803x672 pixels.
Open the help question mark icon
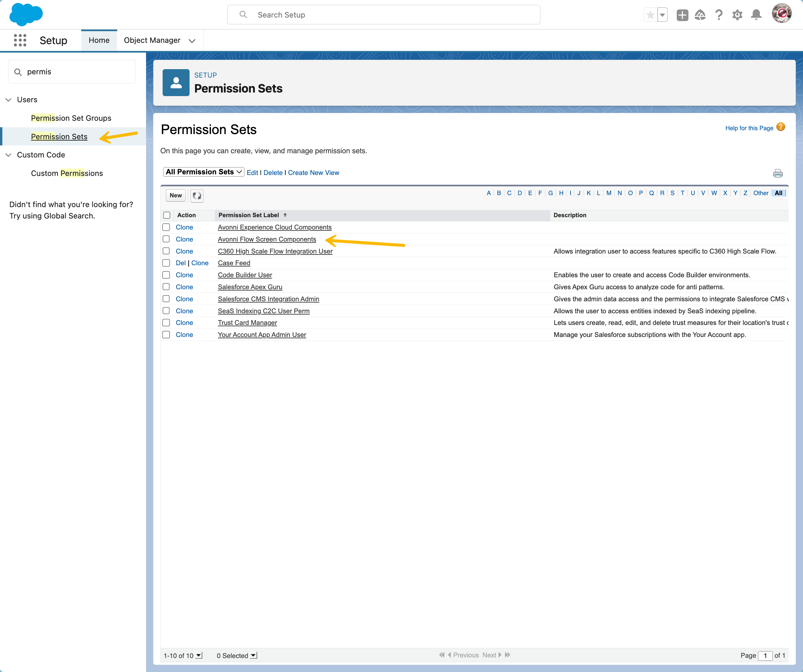coord(719,15)
